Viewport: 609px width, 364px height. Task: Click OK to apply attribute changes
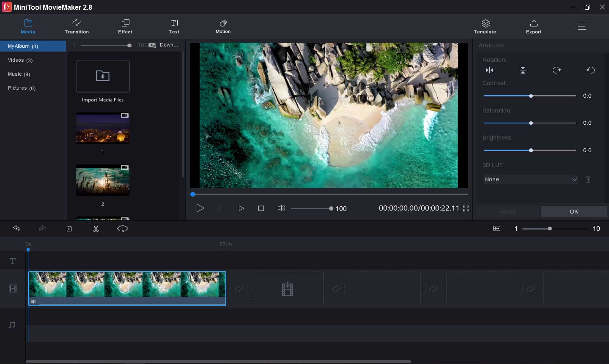pos(573,211)
